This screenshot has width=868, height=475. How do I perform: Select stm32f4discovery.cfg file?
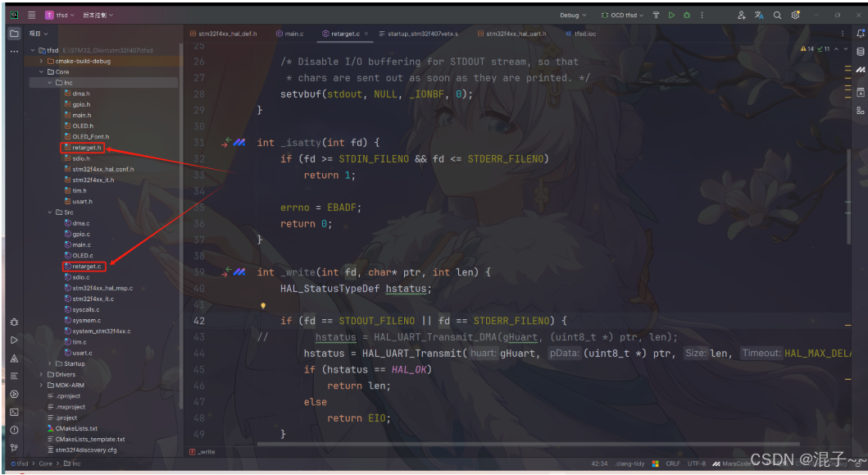(82, 450)
